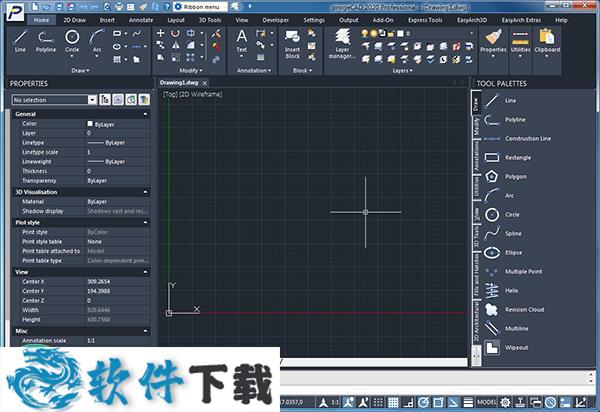Open the No selection dropdown
This screenshot has width=600, height=412.
click(92, 100)
